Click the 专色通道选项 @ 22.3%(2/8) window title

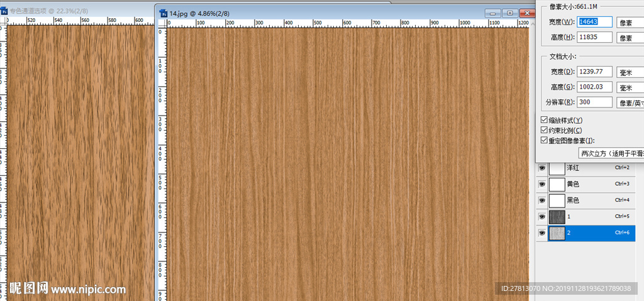coord(49,11)
